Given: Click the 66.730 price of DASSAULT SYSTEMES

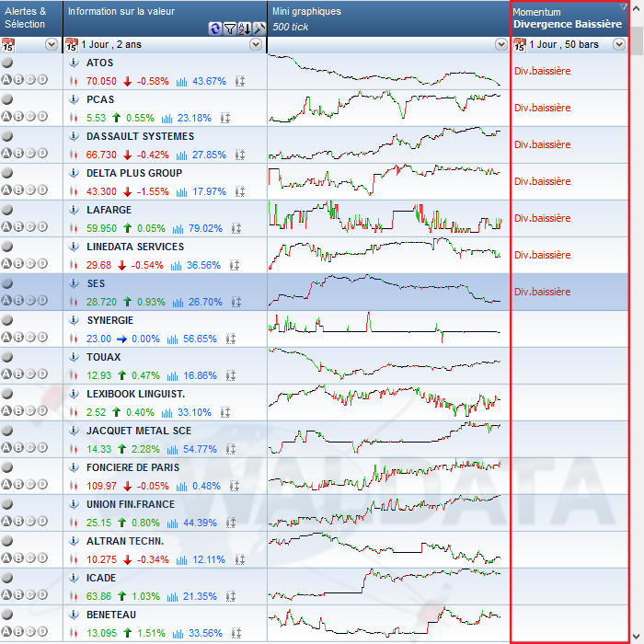Looking at the screenshot, I should click(x=101, y=155).
